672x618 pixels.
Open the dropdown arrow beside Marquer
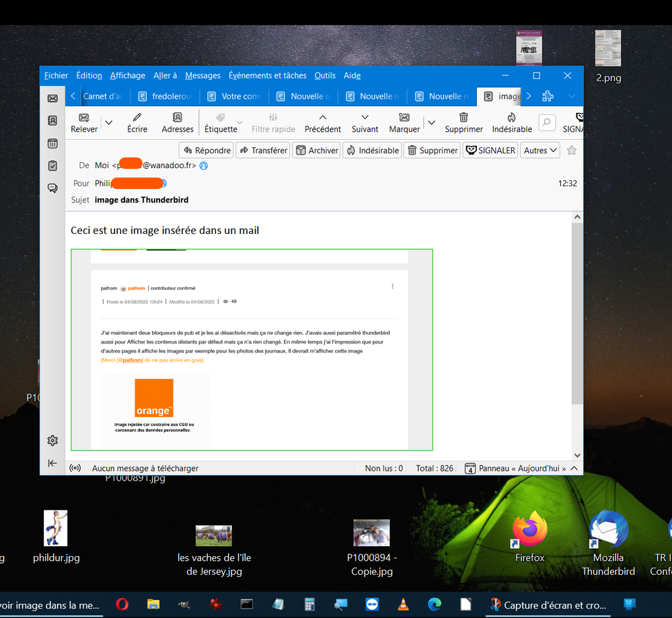tap(431, 122)
